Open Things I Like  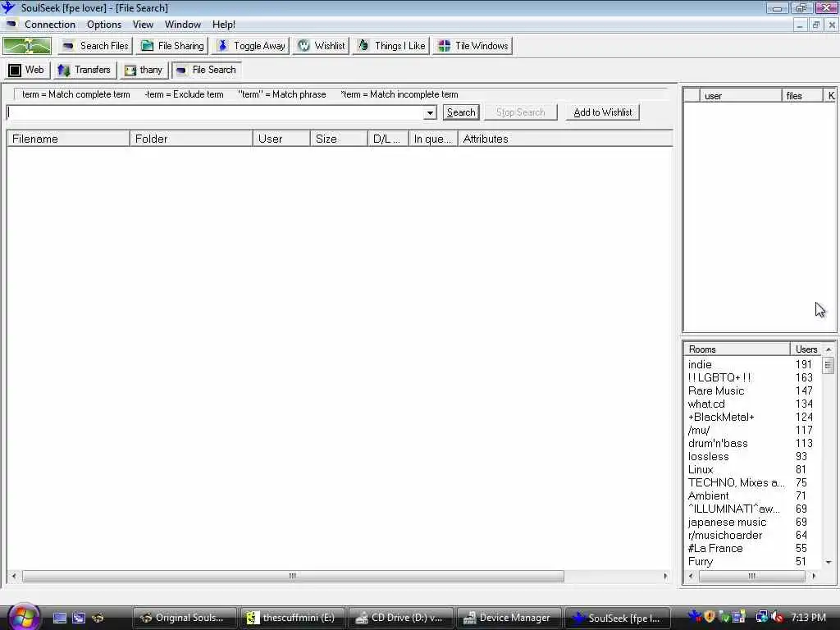[x=391, y=46]
